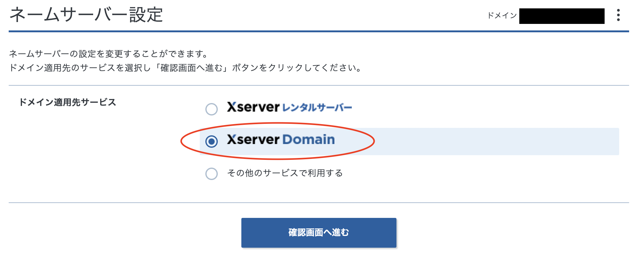Select the Xserver レンタルサーバー radio button

pos(211,109)
